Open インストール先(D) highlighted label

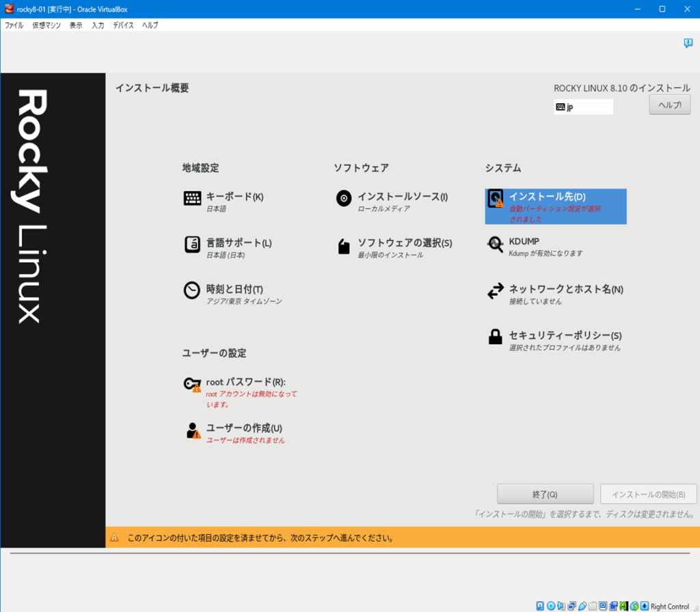pos(548,197)
